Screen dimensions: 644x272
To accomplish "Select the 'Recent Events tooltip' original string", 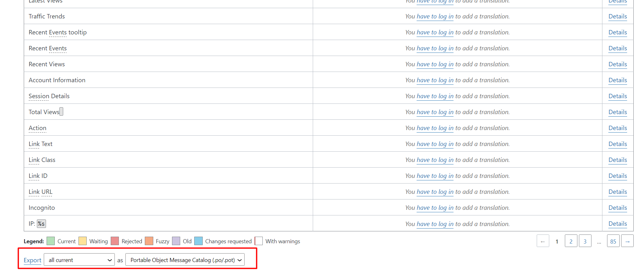I will [x=58, y=32].
